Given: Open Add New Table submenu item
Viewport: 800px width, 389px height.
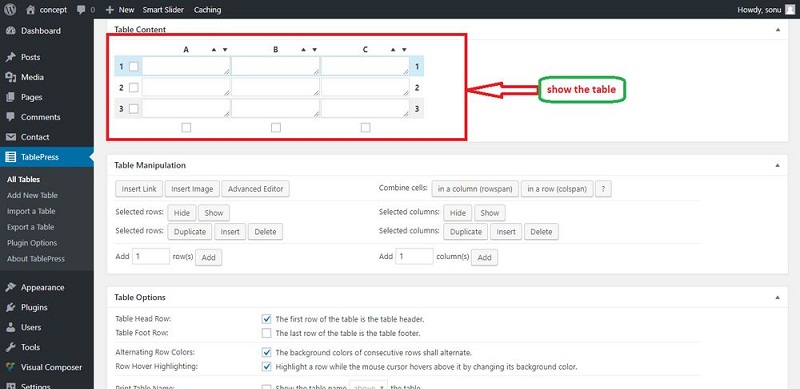Looking at the screenshot, I should point(32,195).
